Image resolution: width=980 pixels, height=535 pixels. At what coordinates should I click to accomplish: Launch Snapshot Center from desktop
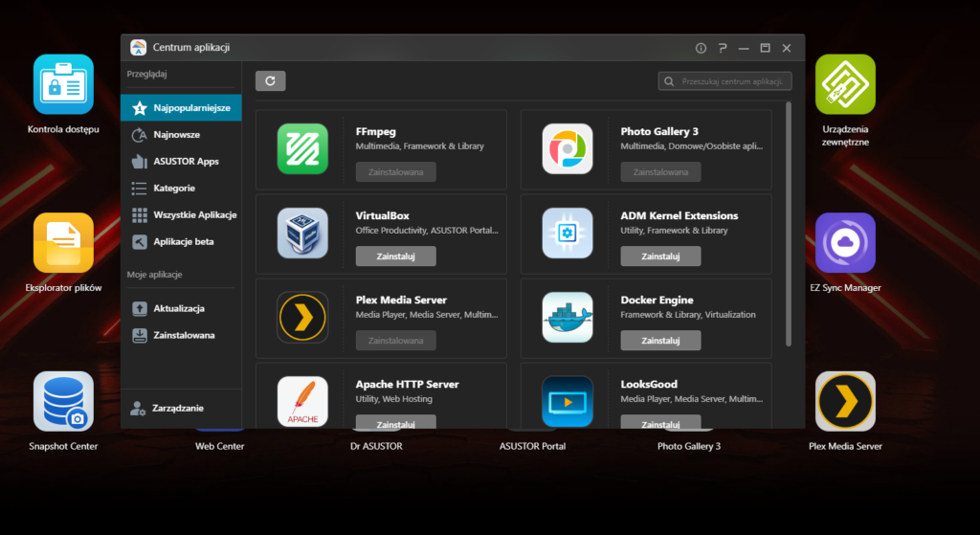(x=63, y=401)
